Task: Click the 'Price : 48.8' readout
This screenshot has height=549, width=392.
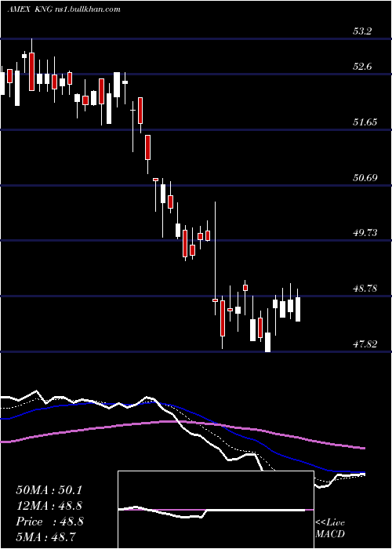Action: click(49, 522)
